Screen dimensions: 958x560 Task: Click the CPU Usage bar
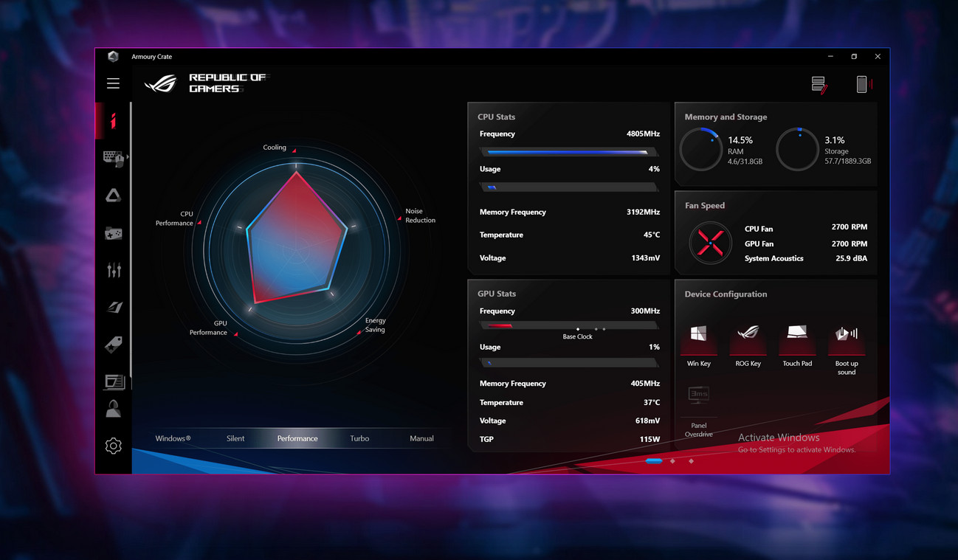coord(569,187)
